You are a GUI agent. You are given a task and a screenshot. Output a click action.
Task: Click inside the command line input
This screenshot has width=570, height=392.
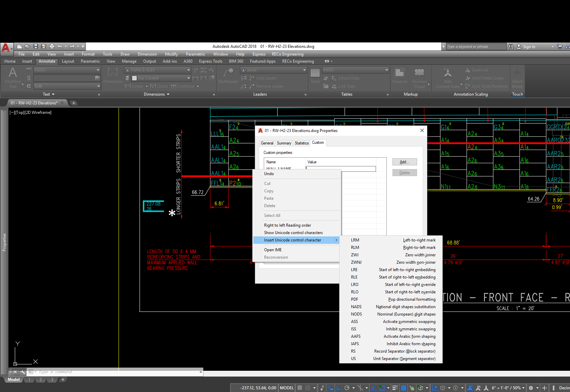tap(101, 372)
